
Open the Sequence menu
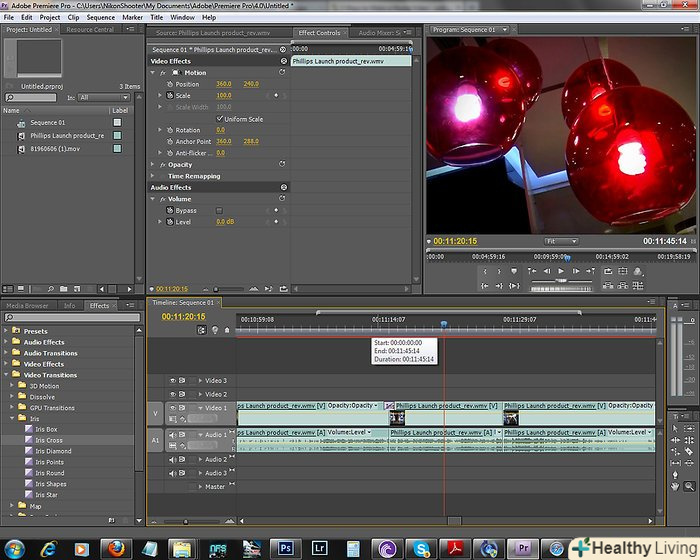point(100,17)
